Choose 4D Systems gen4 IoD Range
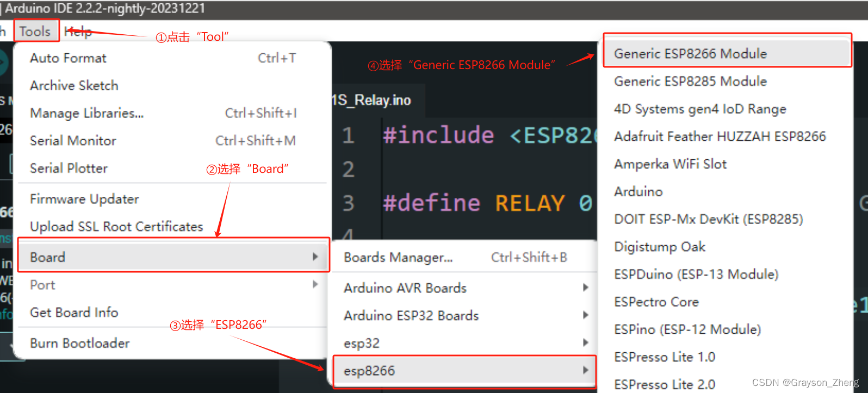The image size is (868, 393). [x=727, y=109]
